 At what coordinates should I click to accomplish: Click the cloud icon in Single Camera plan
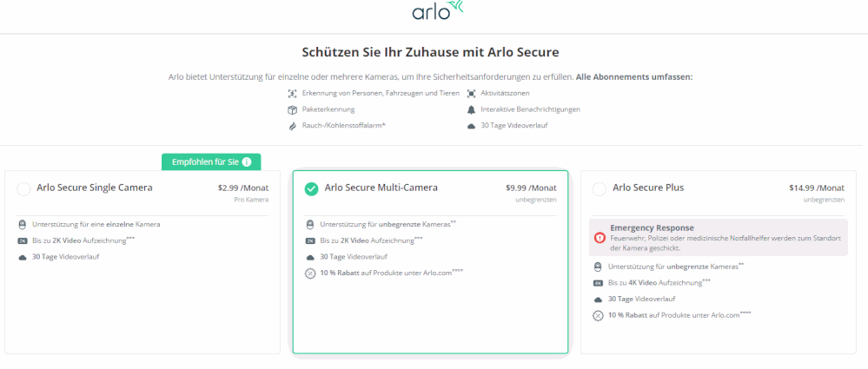click(22, 257)
